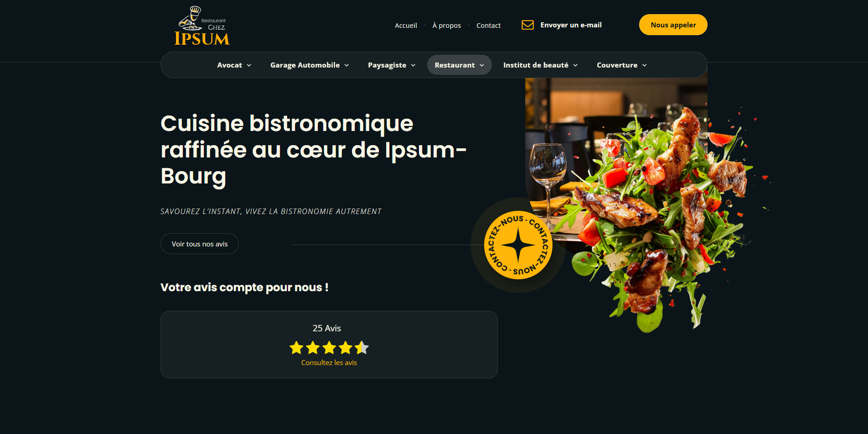Click the circular Contactez-nous star badge
This screenshot has height=434, width=868.
coord(518,245)
